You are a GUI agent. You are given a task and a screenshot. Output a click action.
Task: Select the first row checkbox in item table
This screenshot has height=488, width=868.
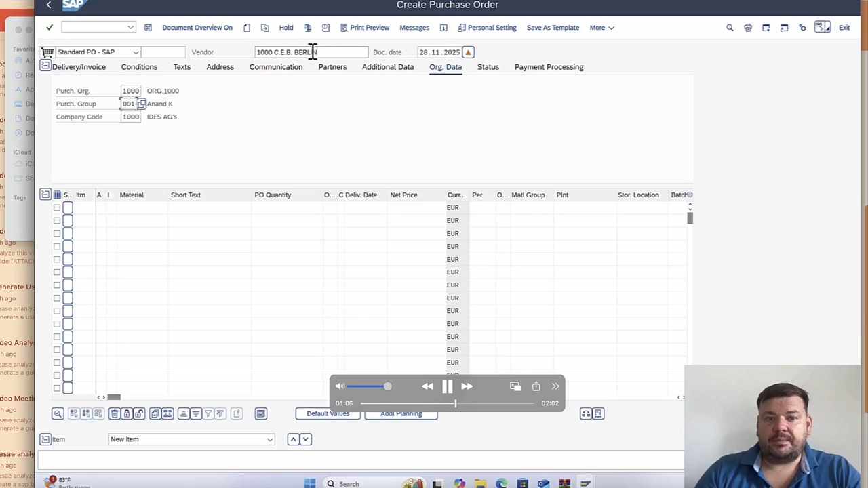point(57,207)
